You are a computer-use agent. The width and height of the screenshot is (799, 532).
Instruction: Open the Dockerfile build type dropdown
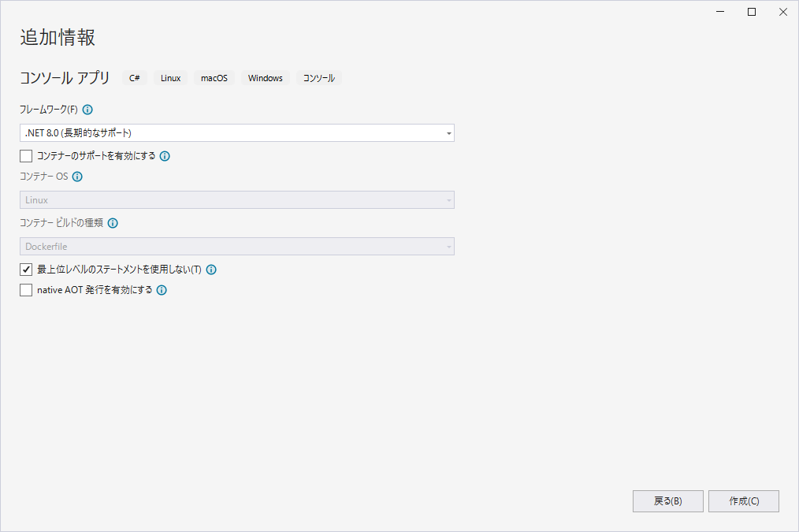pyautogui.click(x=237, y=246)
